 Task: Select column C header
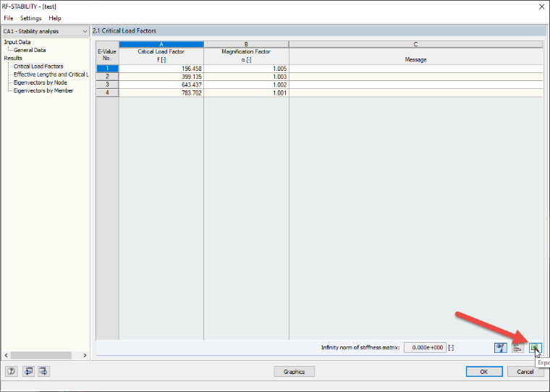(415, 44)
